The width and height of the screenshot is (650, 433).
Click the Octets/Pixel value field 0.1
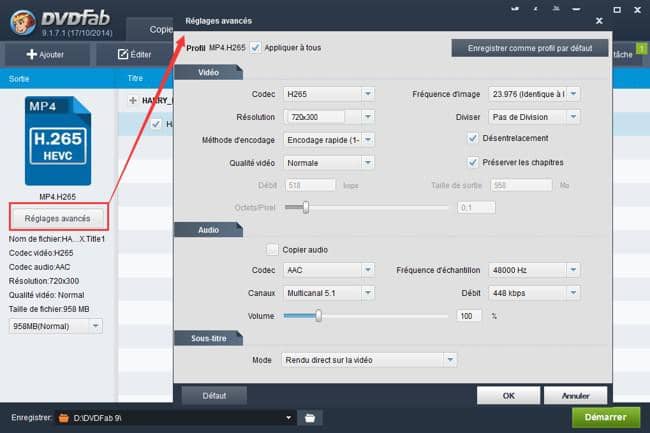pos(476,207)
